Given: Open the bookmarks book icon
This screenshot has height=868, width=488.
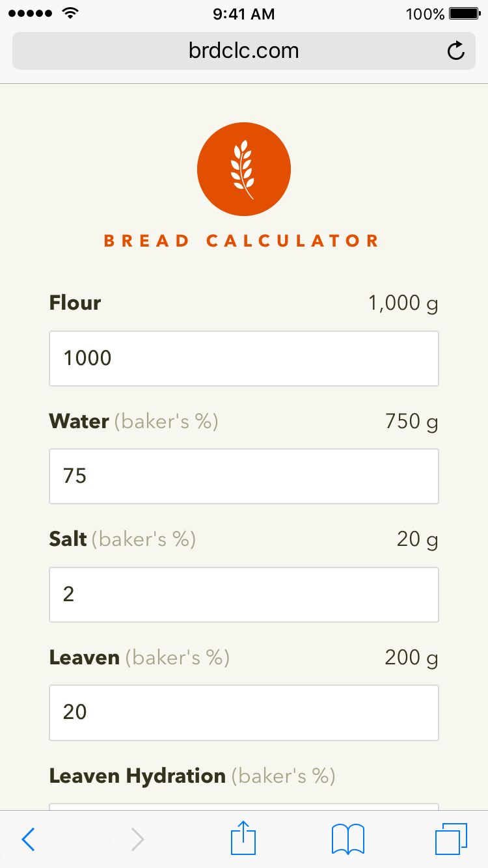Looking at the screenshot, I should (x=348, y=839).
